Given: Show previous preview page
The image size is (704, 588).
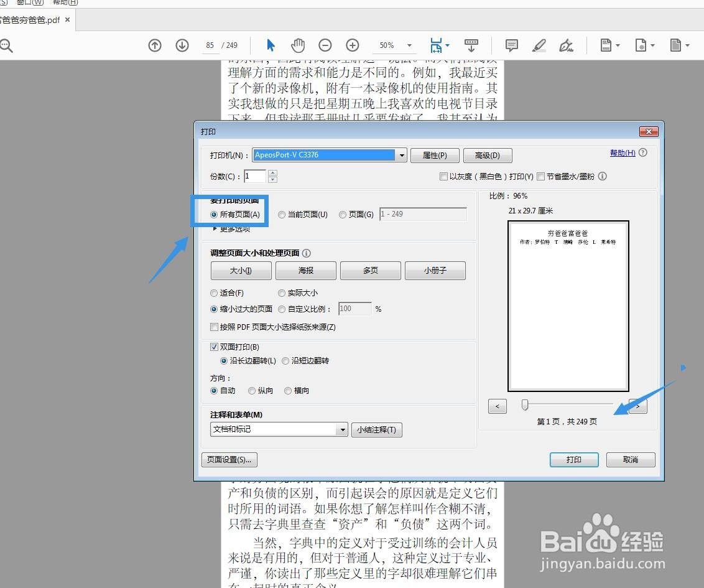Looking at the screenshot, I should (x=498, y=406).
